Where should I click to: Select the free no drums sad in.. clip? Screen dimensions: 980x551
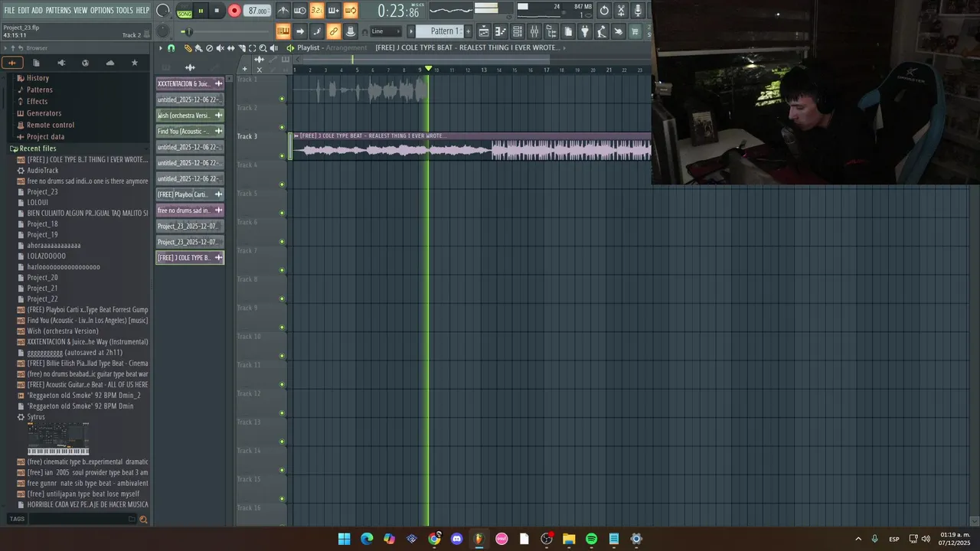tap(190, 210)
